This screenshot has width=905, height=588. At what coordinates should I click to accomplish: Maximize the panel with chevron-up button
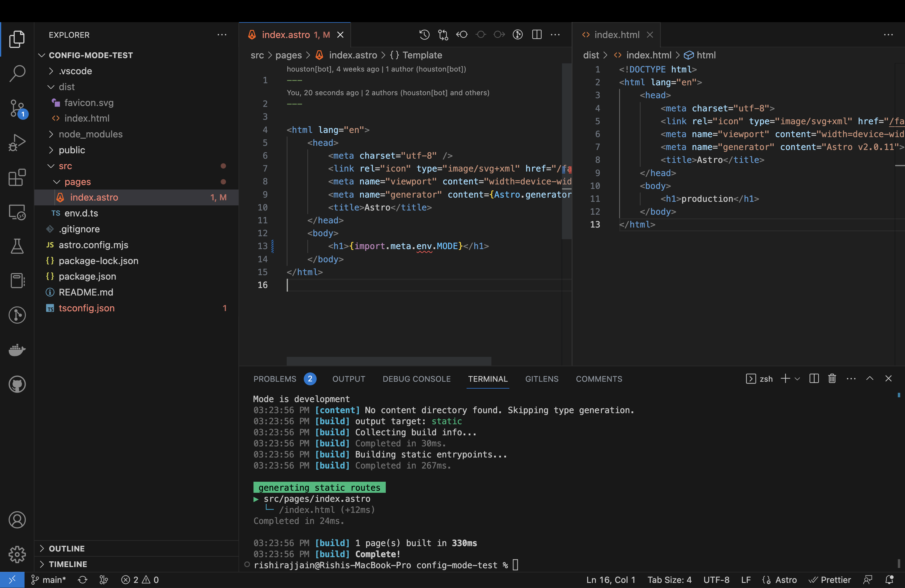[870, 378]
